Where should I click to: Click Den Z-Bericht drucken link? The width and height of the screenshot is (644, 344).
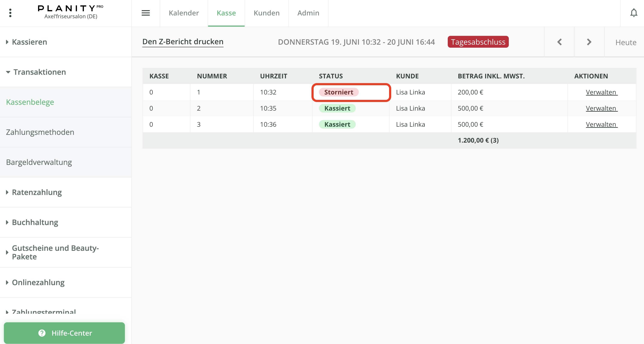[183, 41]
